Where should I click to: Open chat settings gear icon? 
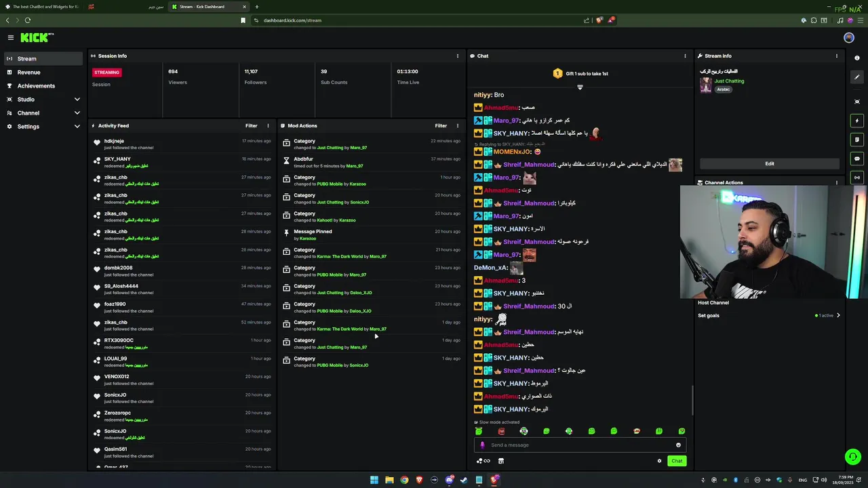[659, 461]
